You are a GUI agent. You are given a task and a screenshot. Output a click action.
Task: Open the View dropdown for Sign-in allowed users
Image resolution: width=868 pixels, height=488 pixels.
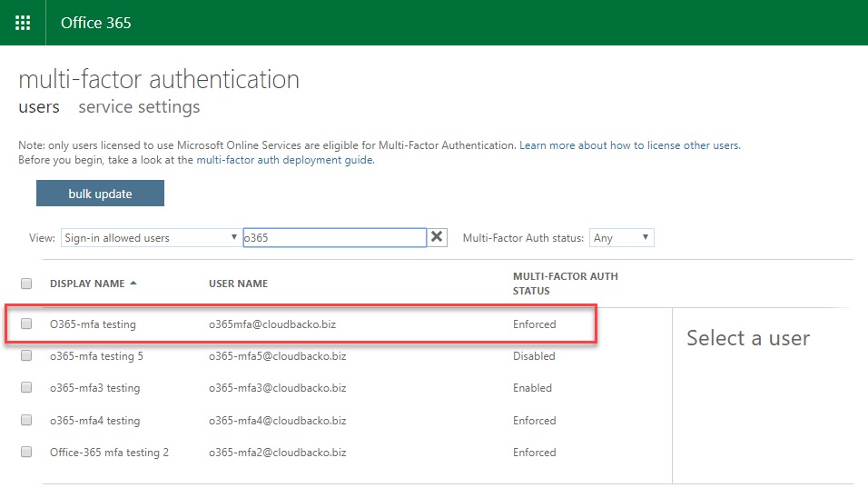point(150,237)
